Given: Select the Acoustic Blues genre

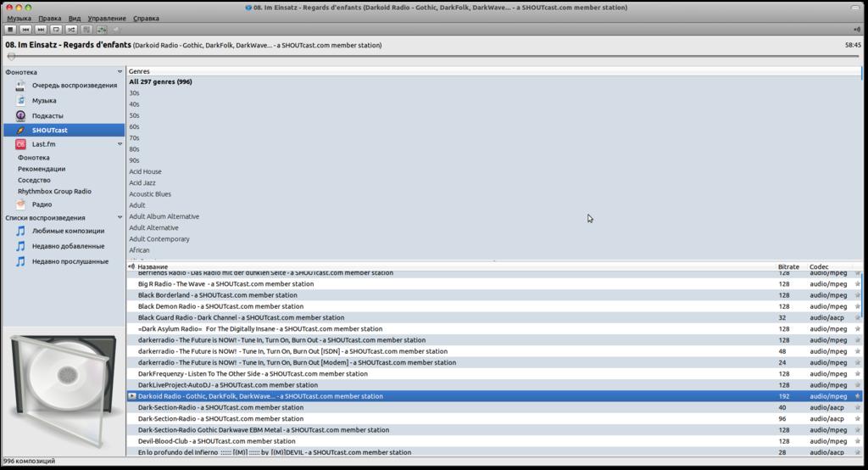Looking at the screenshot, I should [x=150, y=194].
